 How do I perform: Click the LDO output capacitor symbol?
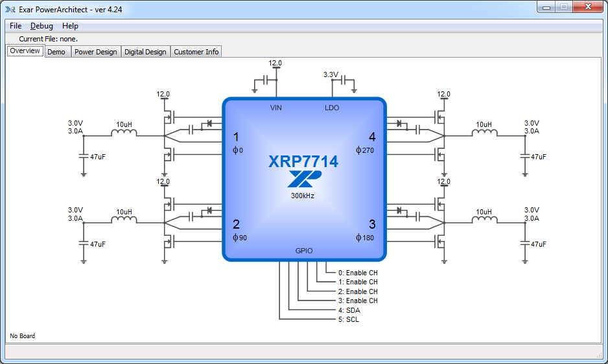344,80
